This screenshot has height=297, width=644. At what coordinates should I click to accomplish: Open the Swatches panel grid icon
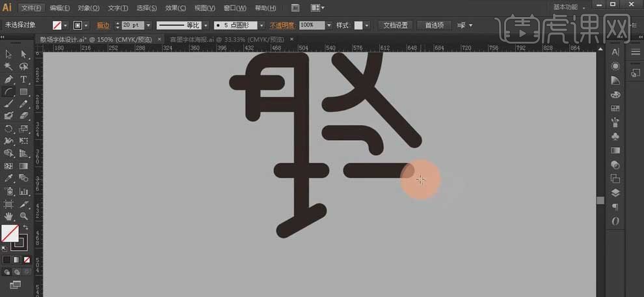click(615, 109)
